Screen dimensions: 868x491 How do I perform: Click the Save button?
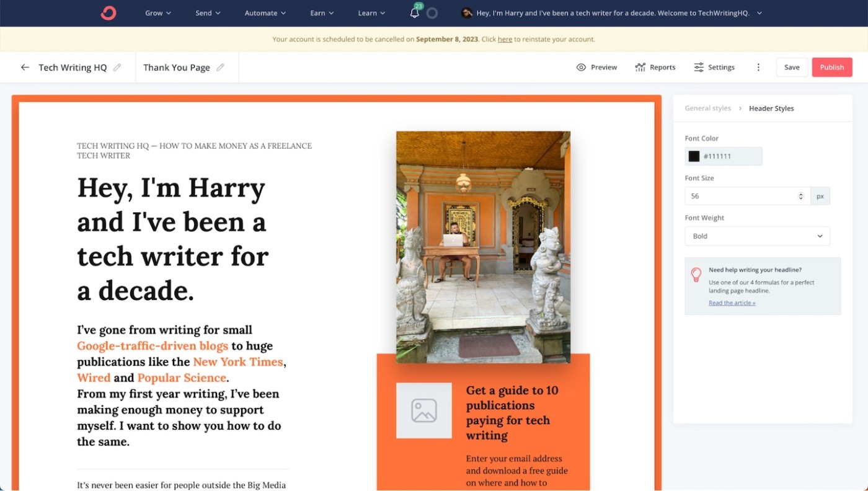(x=792, y=67)
